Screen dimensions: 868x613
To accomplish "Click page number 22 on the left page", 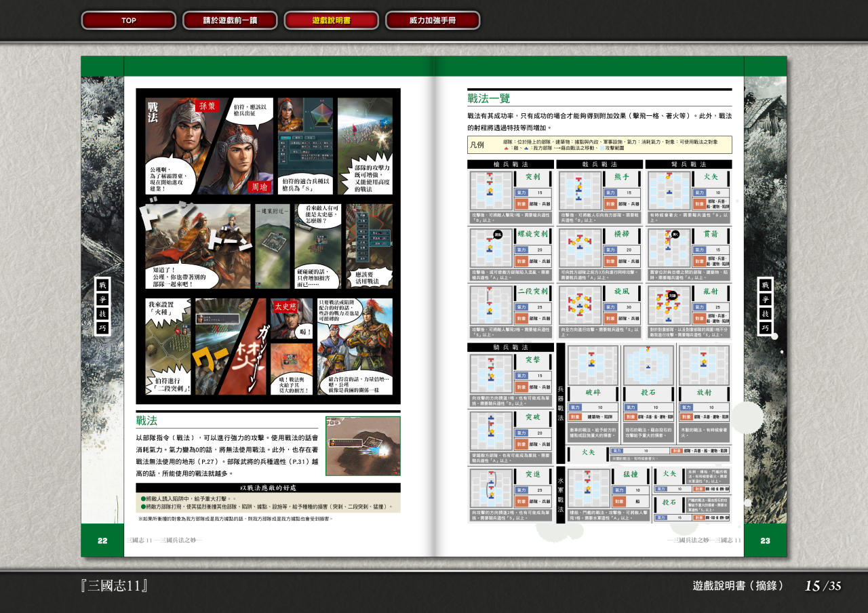I will (102, 540).
